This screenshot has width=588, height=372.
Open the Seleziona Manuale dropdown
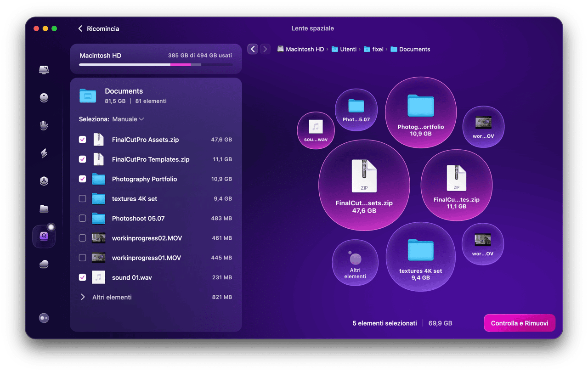pyautogui.click(x=128, y=119)
